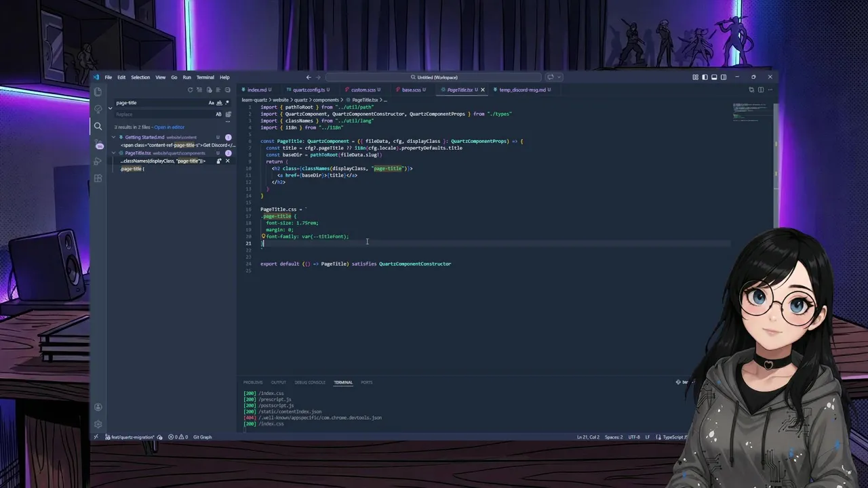Open the Help menu
Screen dimensions: 868x488
click(x=224, y=77)
